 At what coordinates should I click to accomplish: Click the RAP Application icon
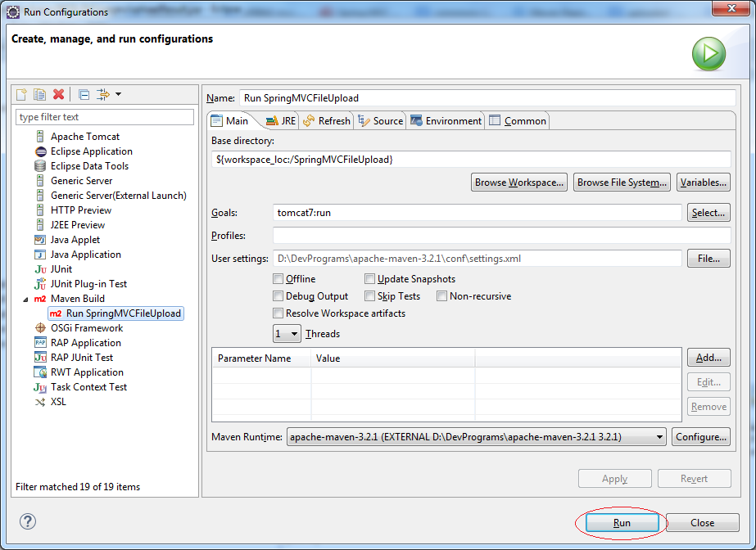click(x=40, y=343)
